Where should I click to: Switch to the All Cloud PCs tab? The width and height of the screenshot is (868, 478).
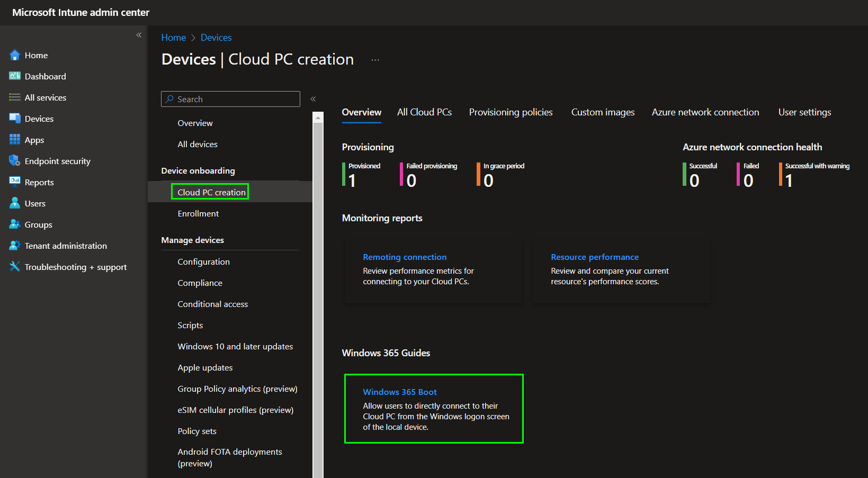424,112
